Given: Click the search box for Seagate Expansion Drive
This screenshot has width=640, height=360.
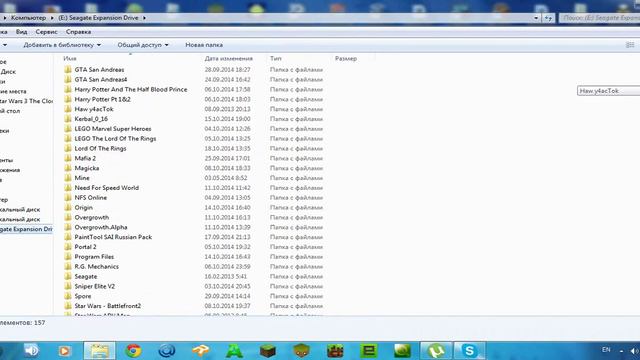Looking at the screenshot, I should [600, 18].
